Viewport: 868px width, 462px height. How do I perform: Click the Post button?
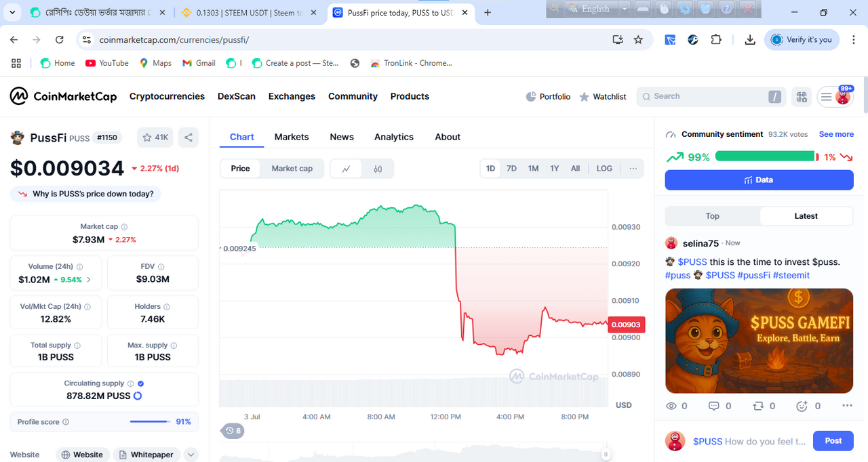coord(833,441)
